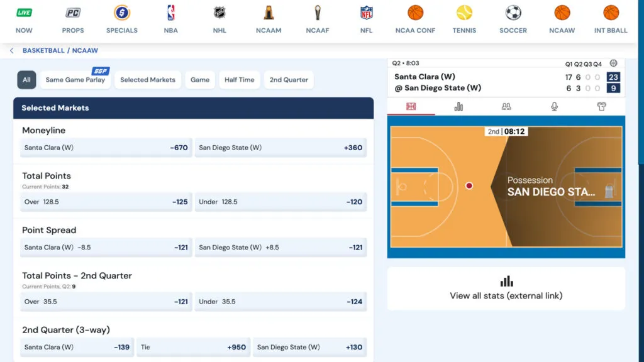Click the Total Points - 2nd Quarter heading
The width and height of the screenshot is (644, 362).
pos(77,276)
